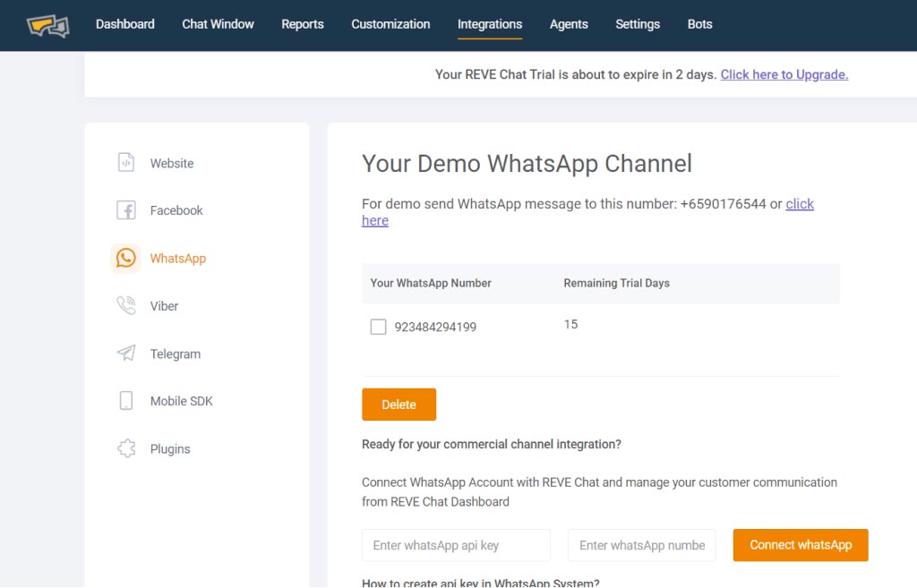
Task: Follow the Click here to Upgrade link
Action: pos(784,74)
